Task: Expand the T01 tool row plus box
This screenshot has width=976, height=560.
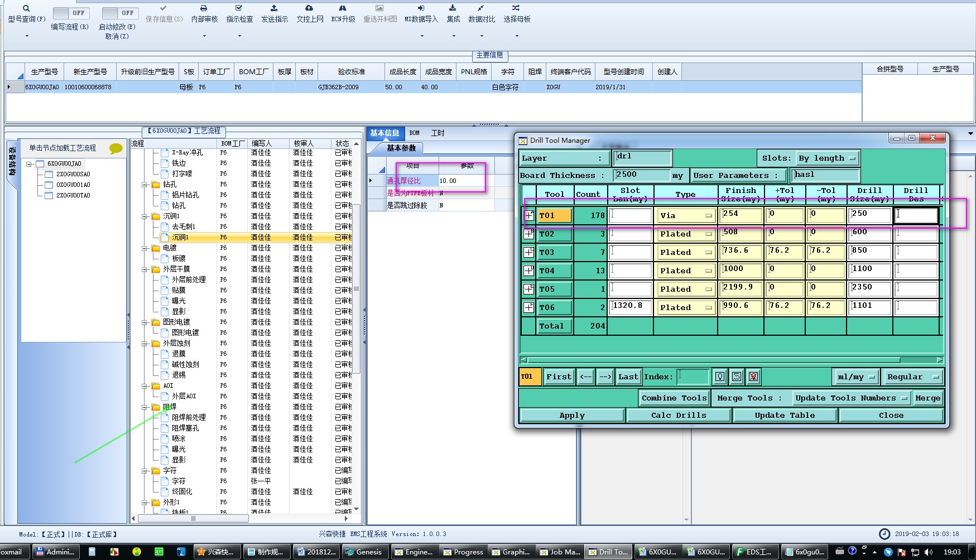Action: click(529, 215)
